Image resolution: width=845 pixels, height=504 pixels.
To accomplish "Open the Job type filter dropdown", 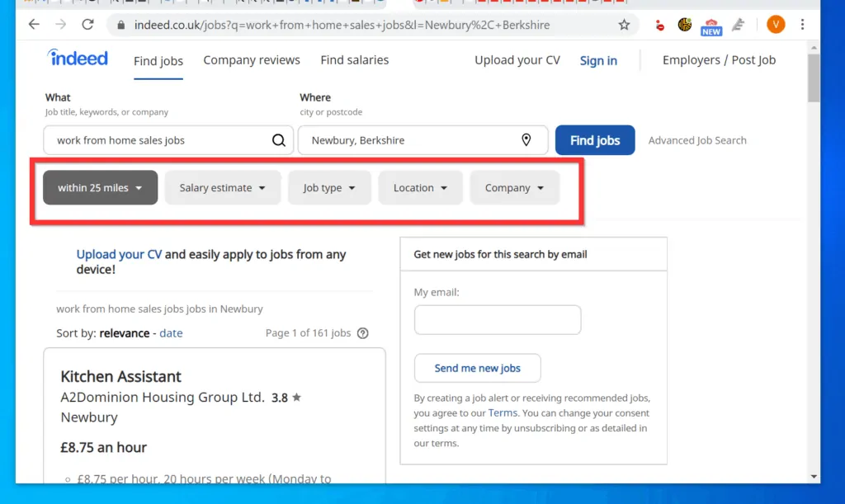I will pos(329,187).
